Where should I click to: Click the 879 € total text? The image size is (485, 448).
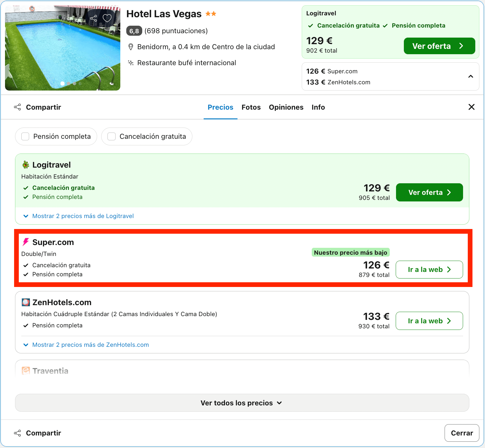click(374, 275)
